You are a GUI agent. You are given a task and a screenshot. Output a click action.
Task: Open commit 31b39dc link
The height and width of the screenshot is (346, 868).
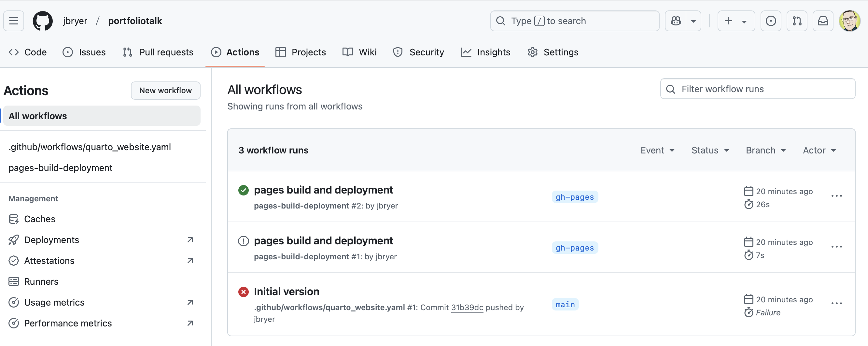[467, 307]
